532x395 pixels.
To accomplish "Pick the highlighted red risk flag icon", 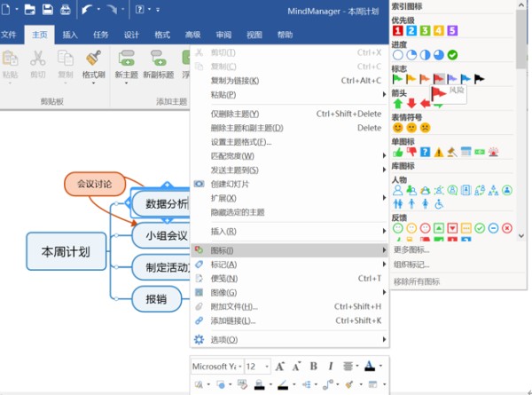I will pyautogui.click(x=439, y=79).
